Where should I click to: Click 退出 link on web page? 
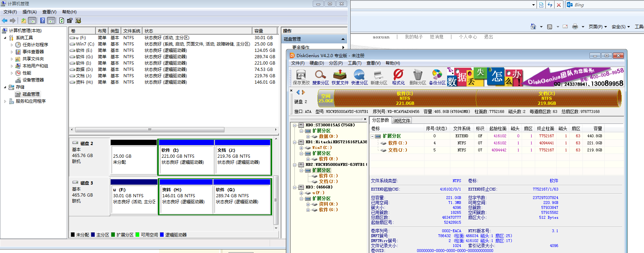(488, 37)
